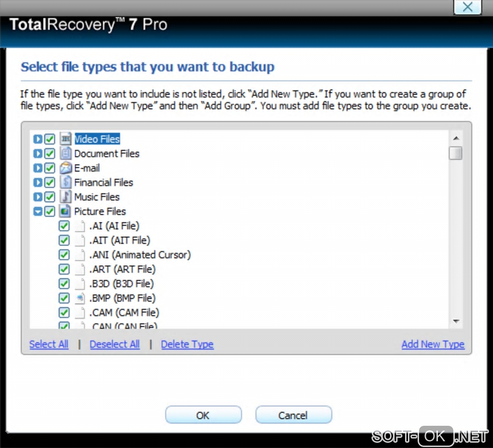Click the .BMP file type icon
Image resolution: width=493 pixels, height=448 pixels.
point(80,298)
